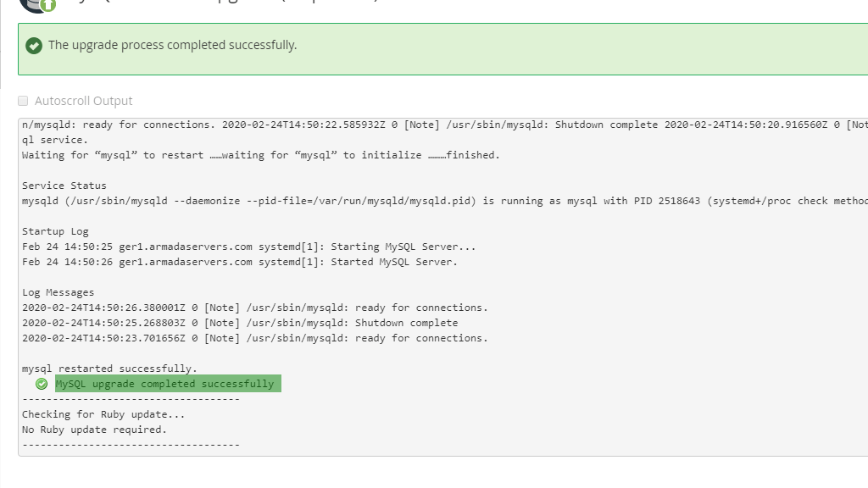
Task: Click 'No Ruby update required.' line
Action: click(95, 430)
